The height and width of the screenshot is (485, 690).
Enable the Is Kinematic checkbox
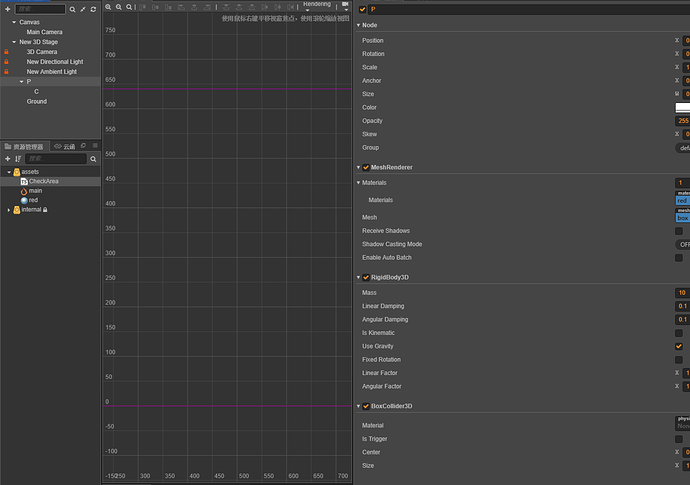(679, 333)
